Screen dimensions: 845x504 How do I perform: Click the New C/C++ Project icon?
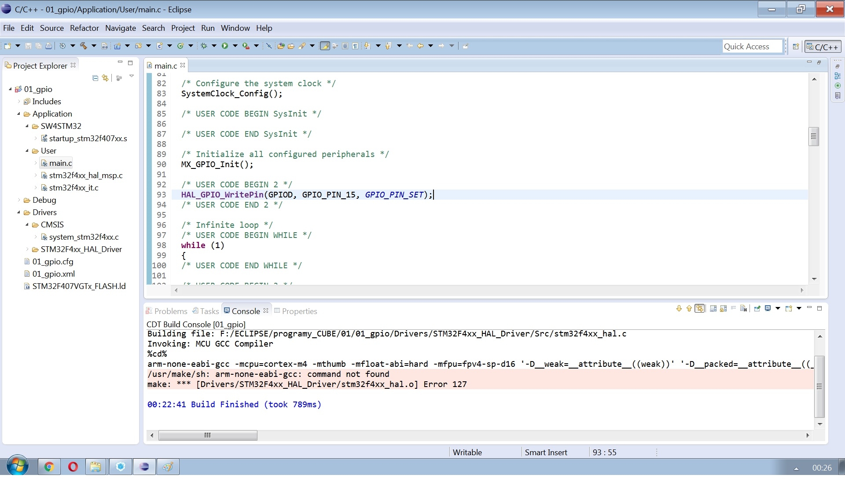[x=117, y=46]
